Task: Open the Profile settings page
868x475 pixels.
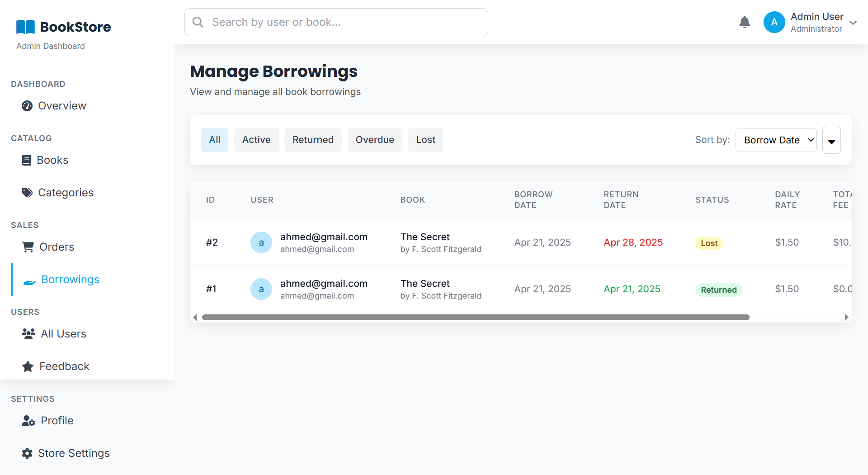Action: click(57, 421)
